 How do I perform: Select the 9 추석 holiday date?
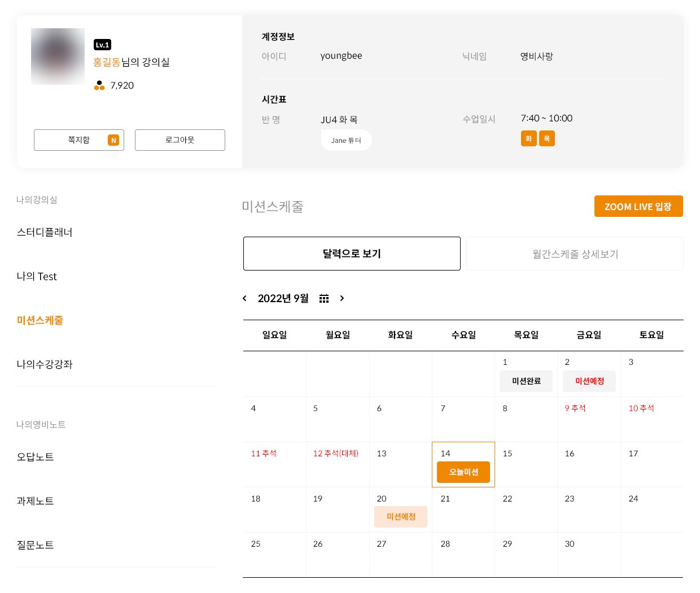(x=575, y=408)
